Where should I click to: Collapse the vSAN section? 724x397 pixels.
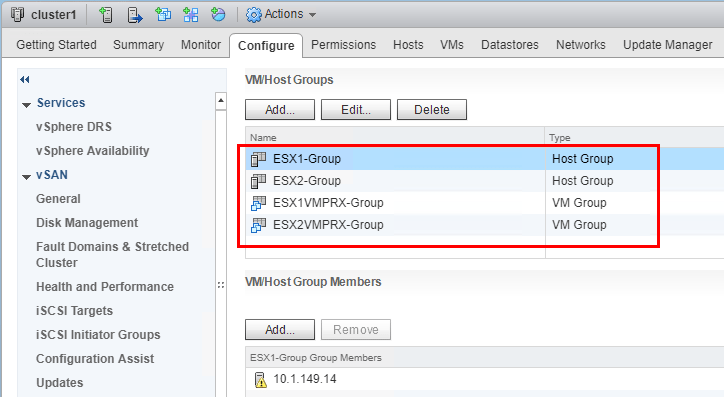point(26,177)
